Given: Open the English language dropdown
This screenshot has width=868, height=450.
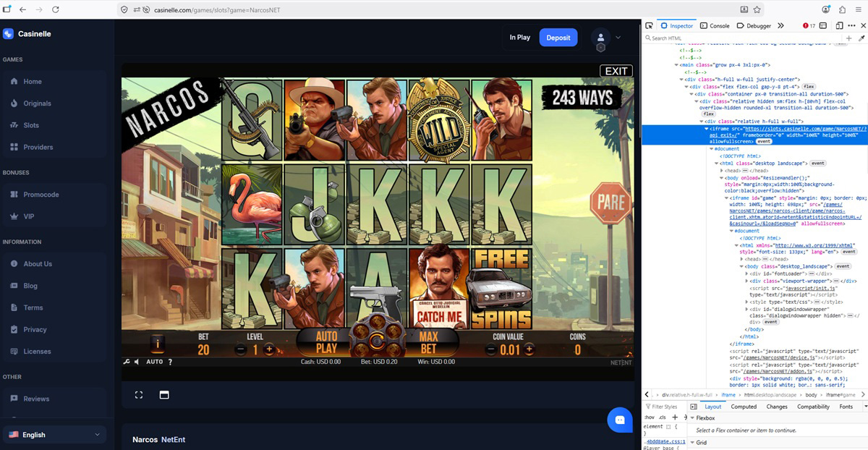Looking at the screenshot, I should coord(55,435).
